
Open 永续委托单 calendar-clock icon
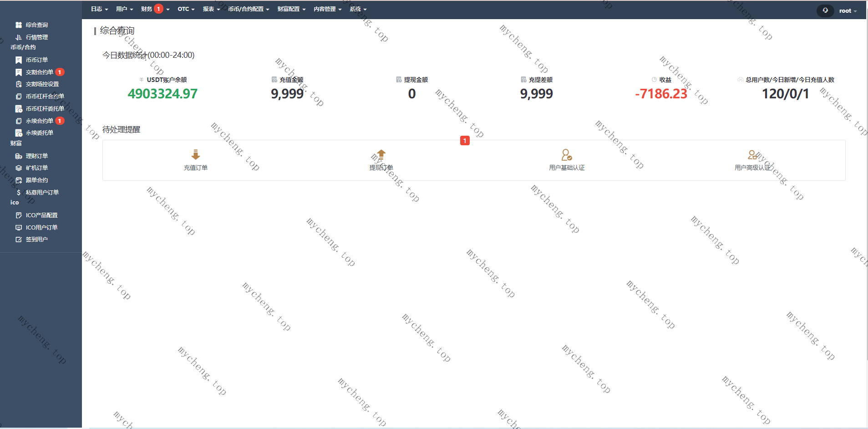click(x=19, y=133)
